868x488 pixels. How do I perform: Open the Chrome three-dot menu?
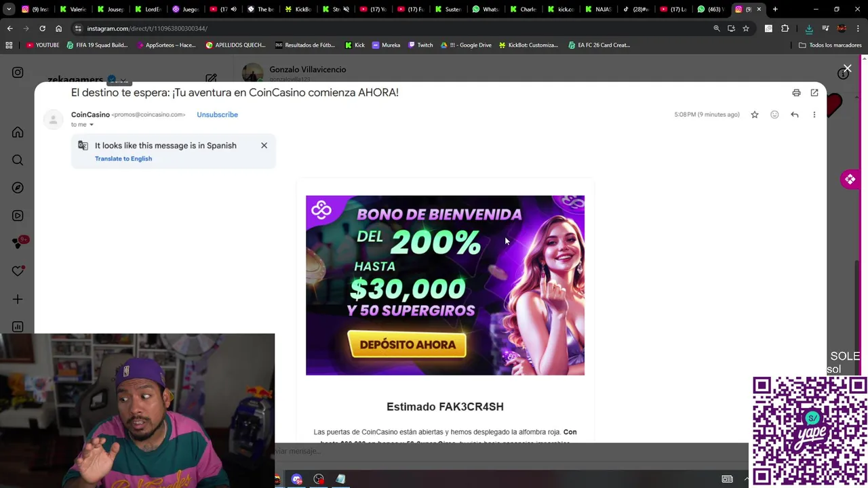(x=859, y=28)
